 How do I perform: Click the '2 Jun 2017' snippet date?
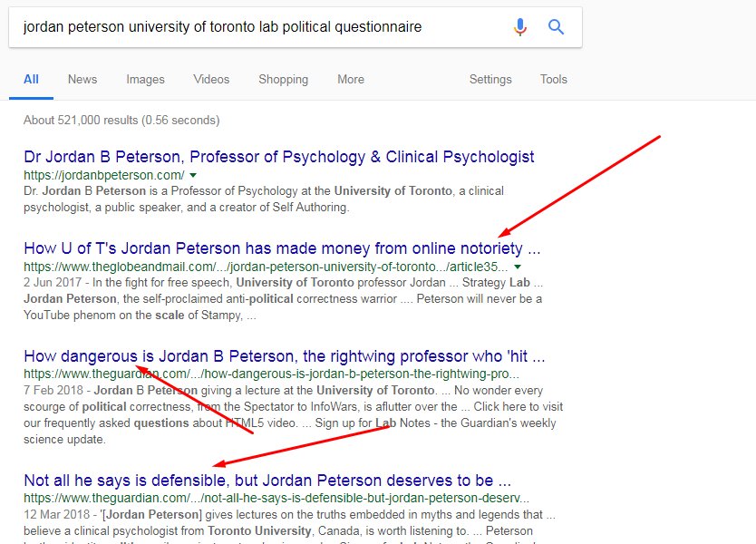coord(53,283)
